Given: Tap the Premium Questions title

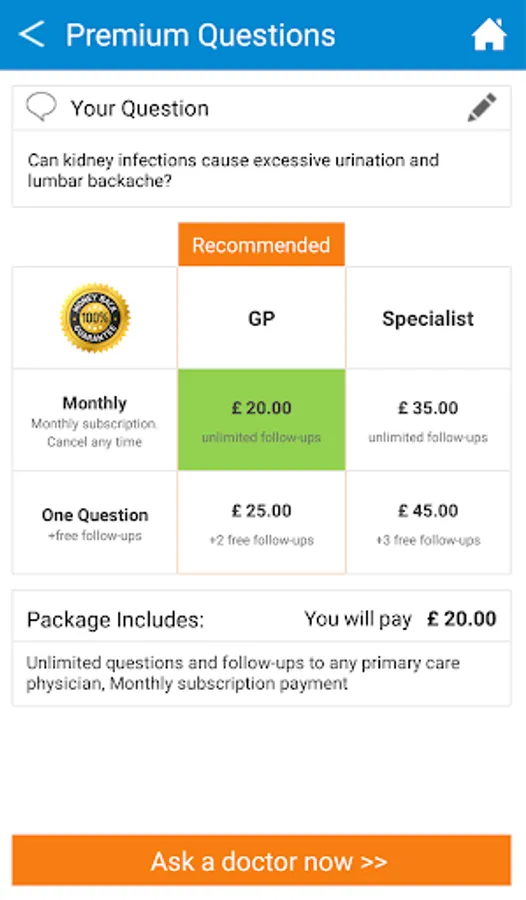Looking at the screenshot, I should (x=200, y=35).
